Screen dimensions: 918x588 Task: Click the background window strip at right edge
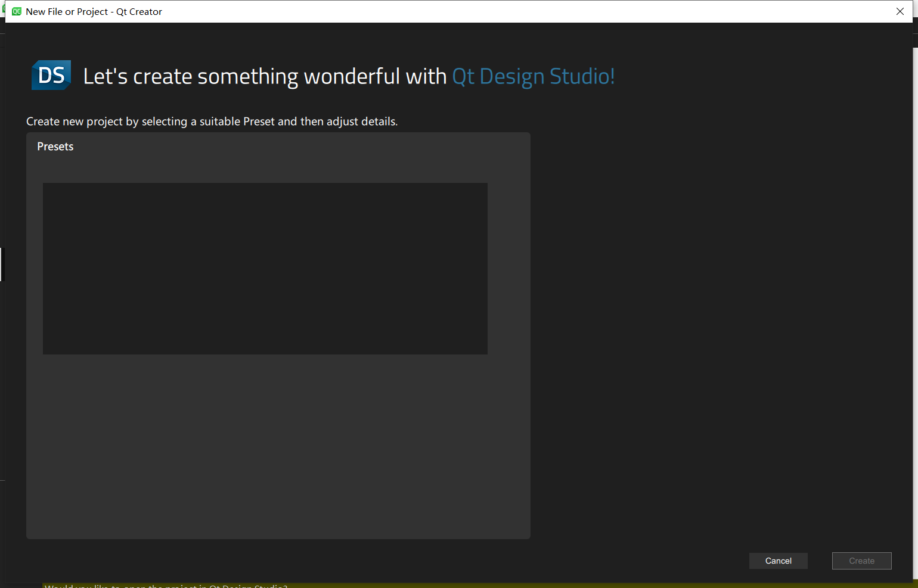pyautogui.click(x=915, y=298)
